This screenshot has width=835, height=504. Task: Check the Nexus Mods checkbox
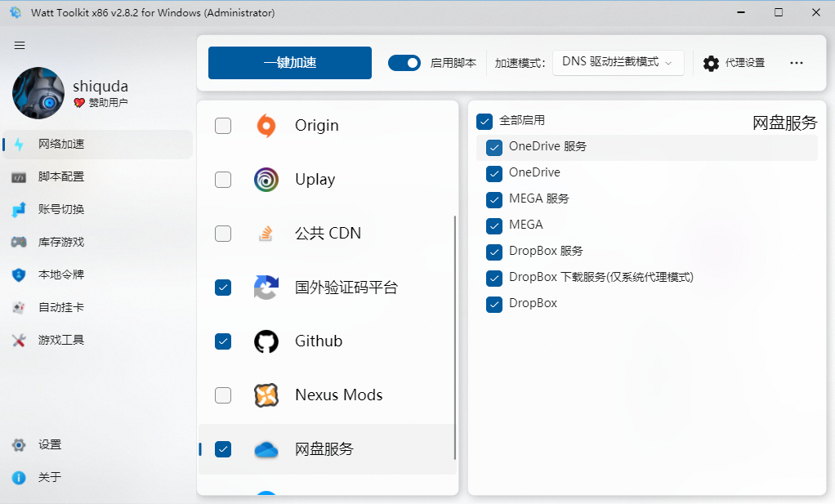(223, 395)
